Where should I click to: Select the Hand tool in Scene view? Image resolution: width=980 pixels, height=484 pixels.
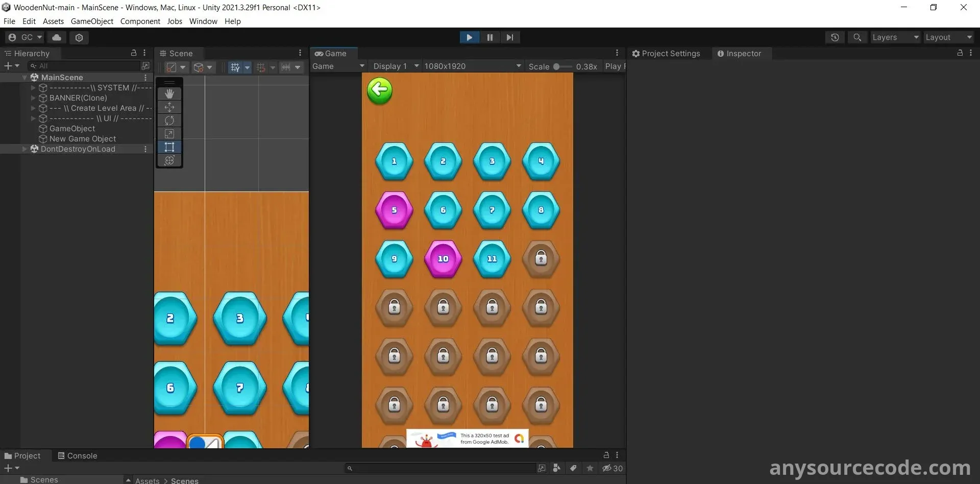click(169, 94)
